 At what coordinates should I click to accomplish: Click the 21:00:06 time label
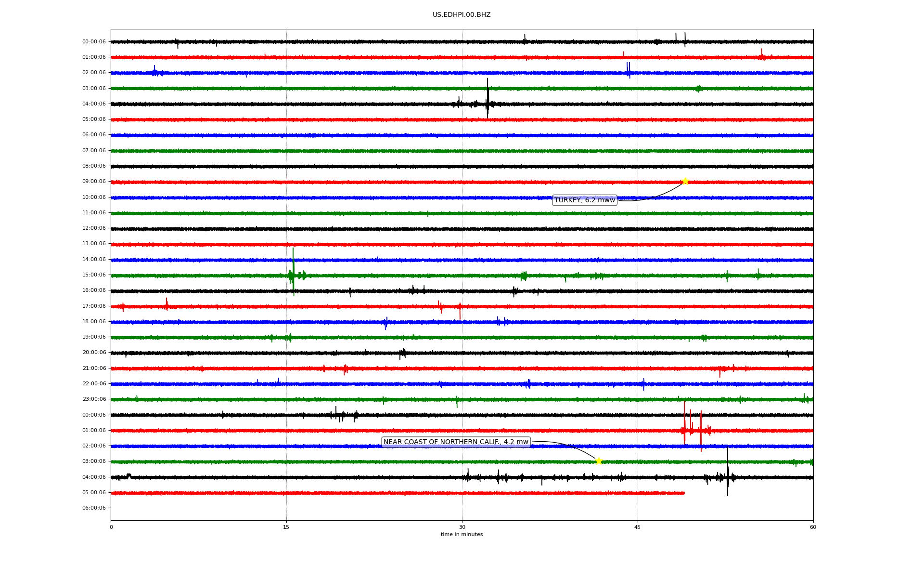[x=94, y=368]
